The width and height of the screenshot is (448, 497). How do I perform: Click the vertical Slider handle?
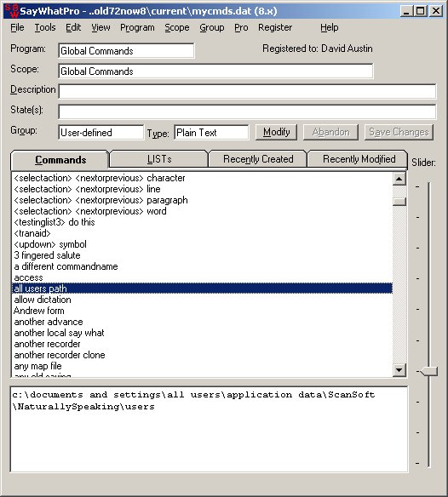coord(429,371)
